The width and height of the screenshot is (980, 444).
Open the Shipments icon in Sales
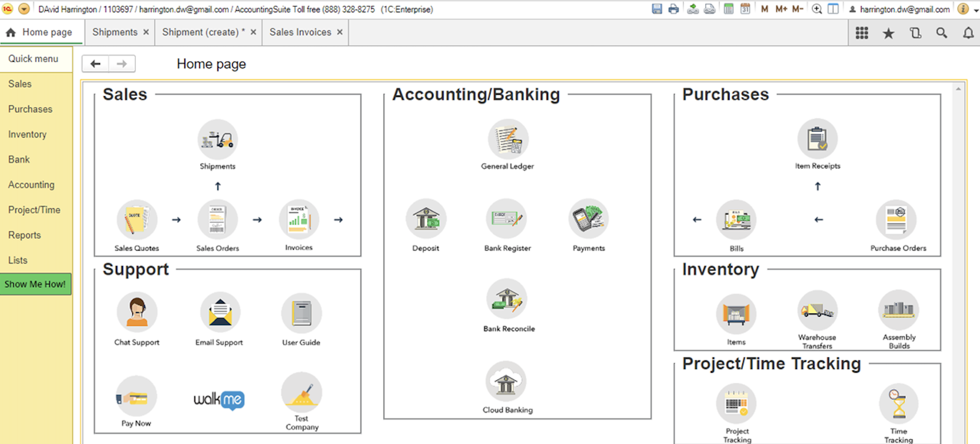point(217,140)
